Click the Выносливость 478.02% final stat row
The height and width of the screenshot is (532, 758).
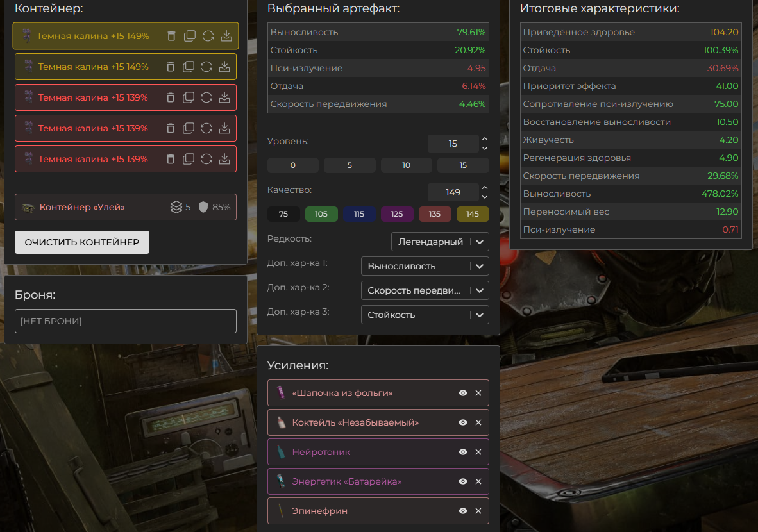(x=630, y=194)
